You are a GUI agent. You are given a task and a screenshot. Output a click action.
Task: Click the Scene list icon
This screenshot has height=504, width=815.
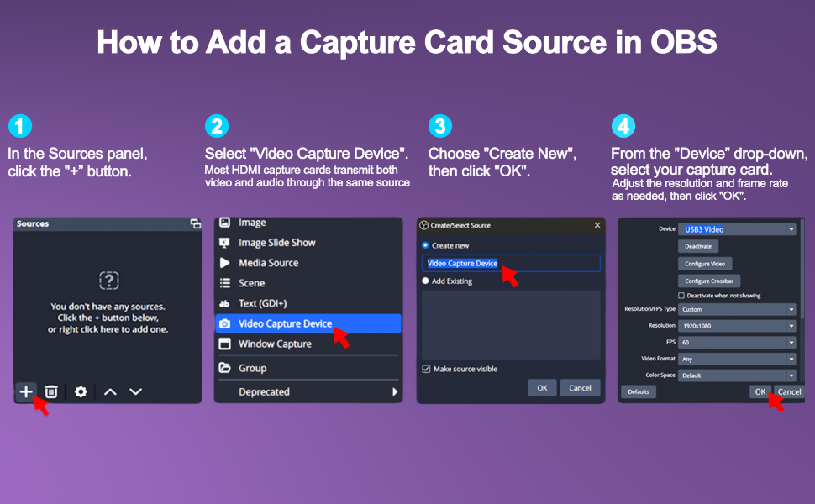tap(224, 283)
